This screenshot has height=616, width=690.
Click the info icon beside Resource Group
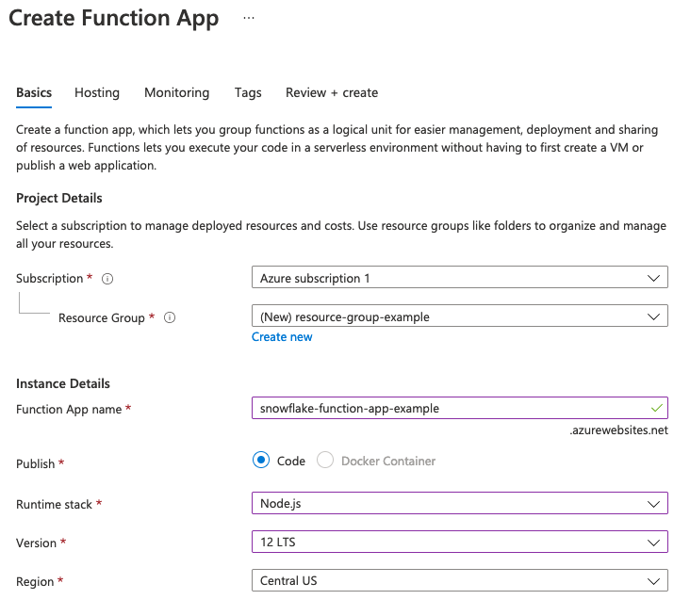[x=170, y=318]
